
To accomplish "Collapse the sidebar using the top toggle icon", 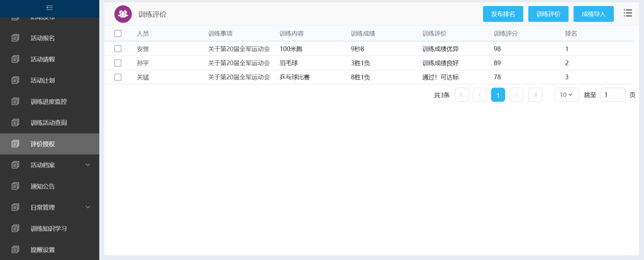I will 49,8.
